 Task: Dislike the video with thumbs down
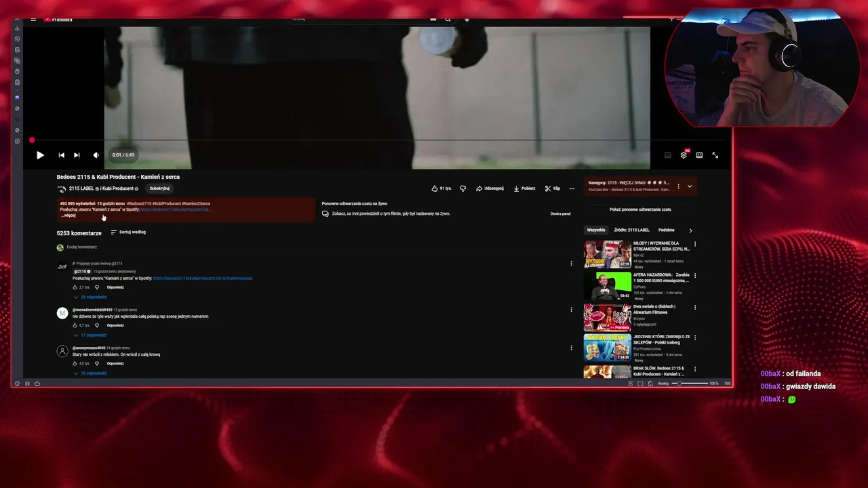tap(463, 188)
